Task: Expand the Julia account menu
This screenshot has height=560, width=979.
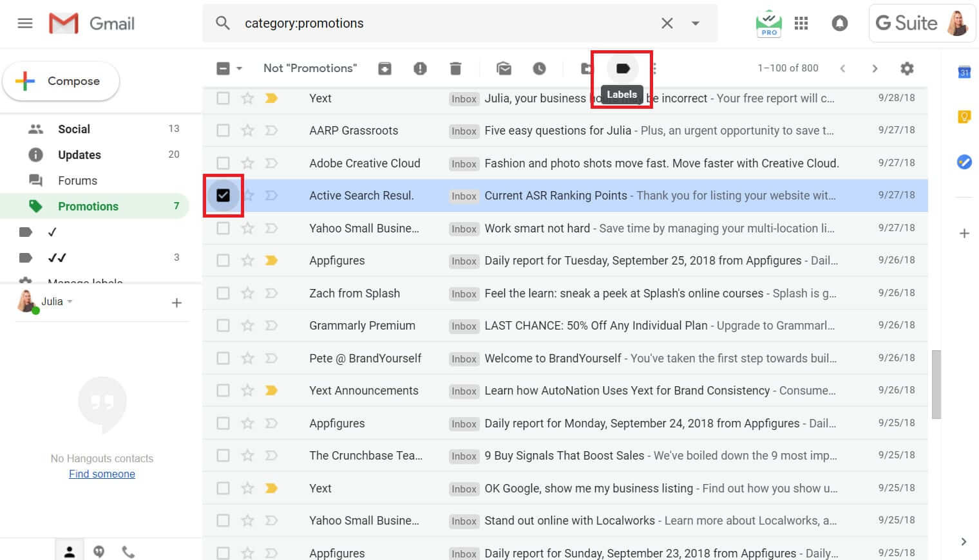Action: click(70, 301)
